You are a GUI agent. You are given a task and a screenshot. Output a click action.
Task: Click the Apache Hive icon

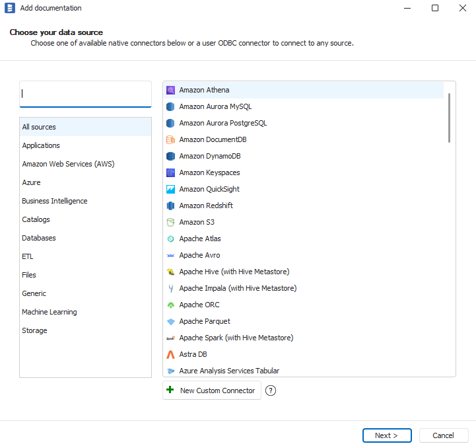tap(170, 272)
